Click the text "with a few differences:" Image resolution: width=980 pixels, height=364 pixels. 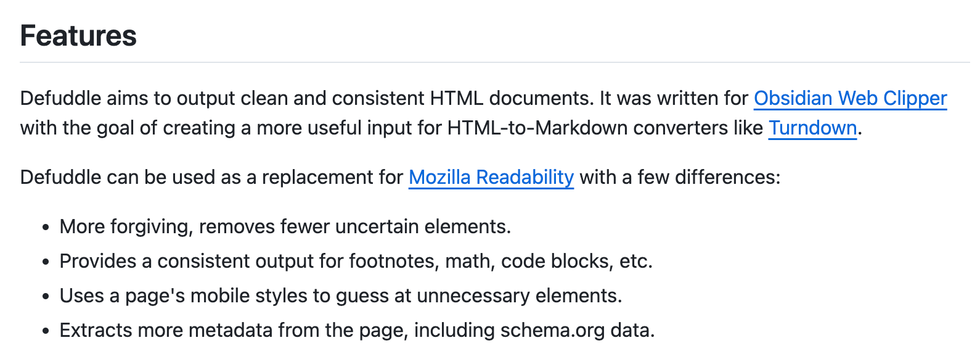click(x=680, y=177)
